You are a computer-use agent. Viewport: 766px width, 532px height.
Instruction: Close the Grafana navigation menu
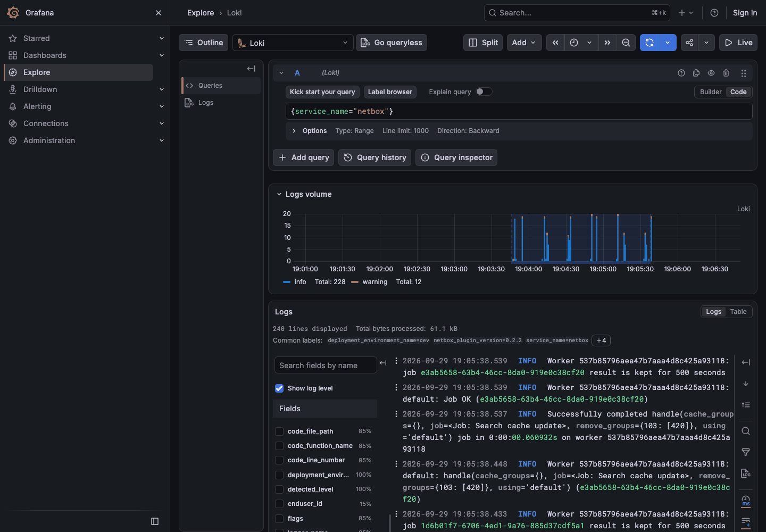pyautogui.click(x=159, y=13)
